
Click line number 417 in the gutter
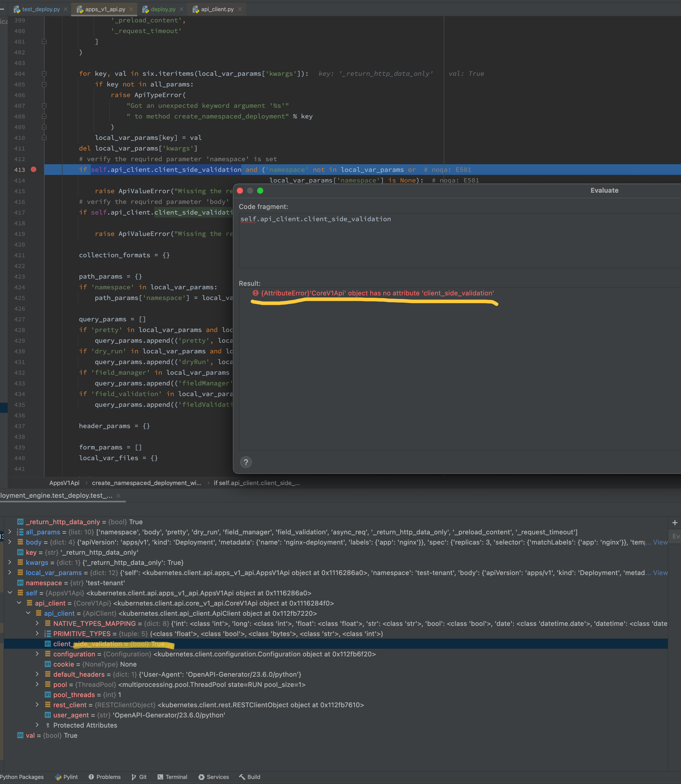coord(19,213)
